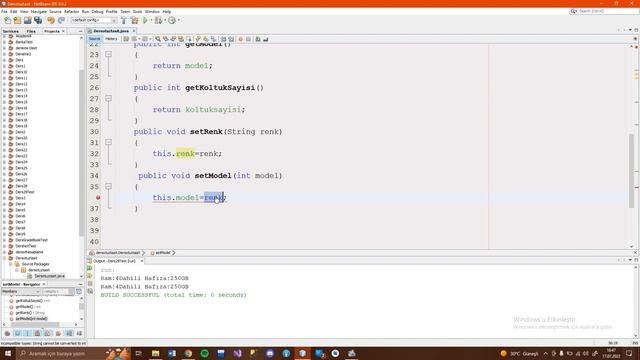Image resolution: width=640 pixels, height=360 pixels.
Task: Click the Save All toolbar icon
Action: point(38,20)
